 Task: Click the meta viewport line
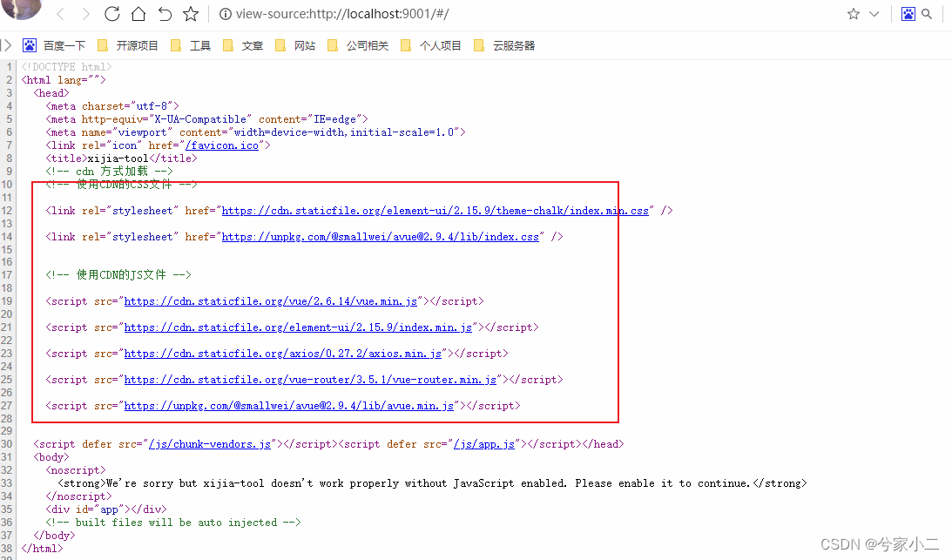click(255, 132)
